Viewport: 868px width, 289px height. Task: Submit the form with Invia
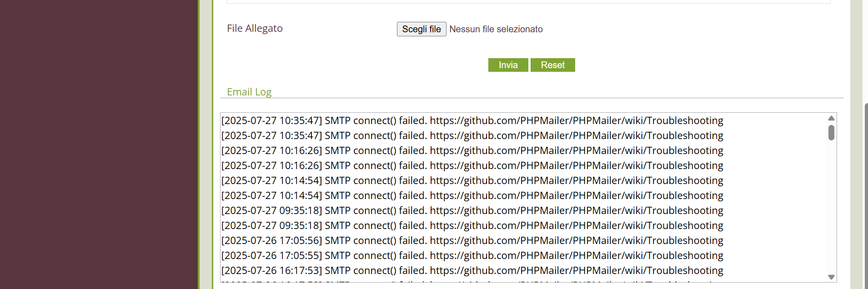coord(508,65)
